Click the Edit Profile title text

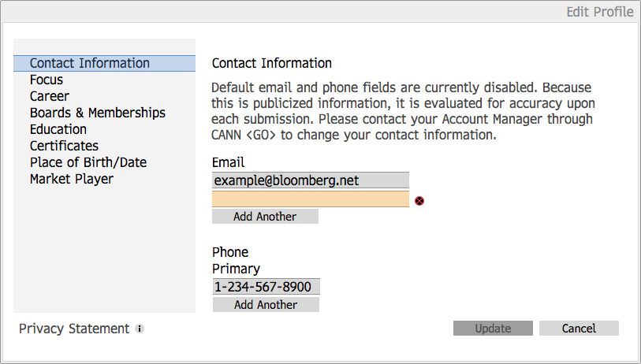tap(600, 12)
